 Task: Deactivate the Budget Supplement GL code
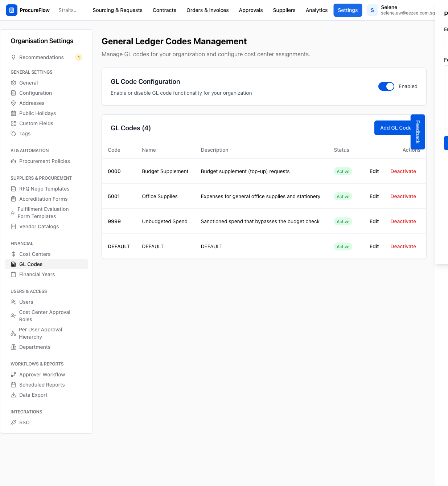point(403,171)
